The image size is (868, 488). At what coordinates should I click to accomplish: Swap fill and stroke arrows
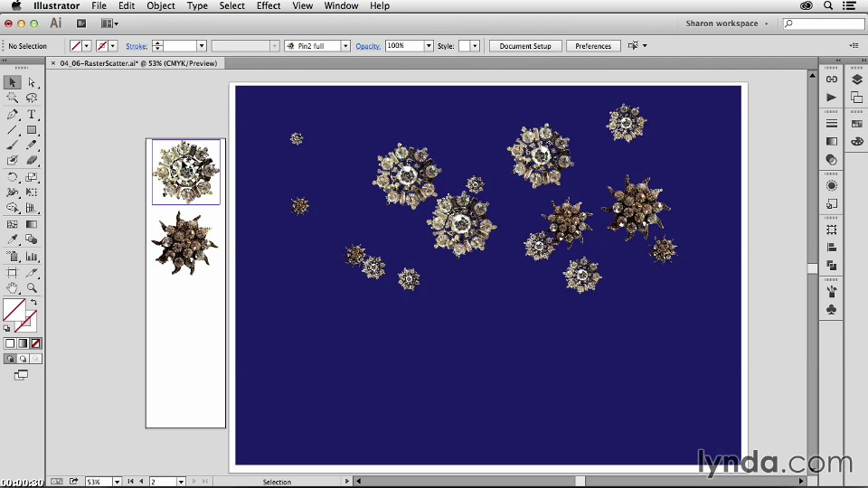tap(33, 303)
